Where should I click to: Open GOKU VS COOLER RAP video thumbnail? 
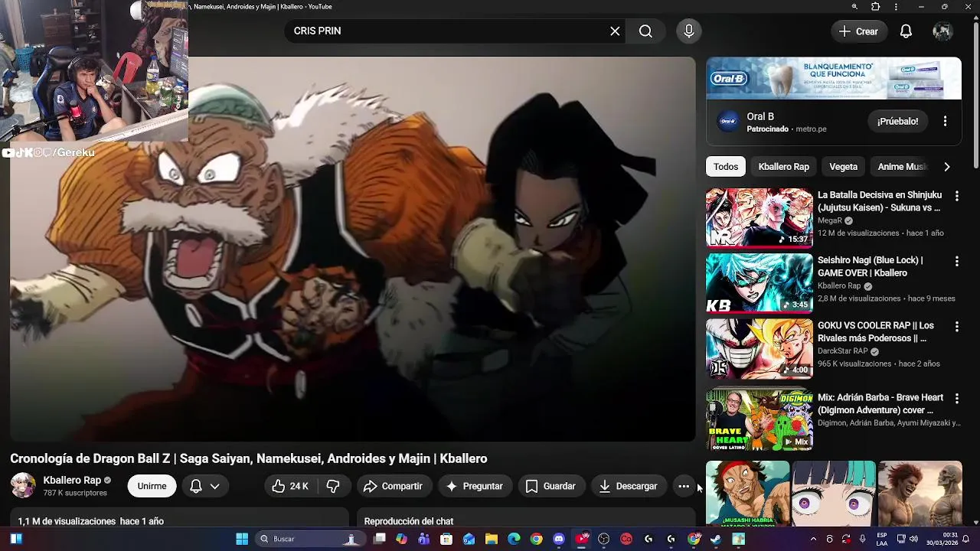(759, 349)
